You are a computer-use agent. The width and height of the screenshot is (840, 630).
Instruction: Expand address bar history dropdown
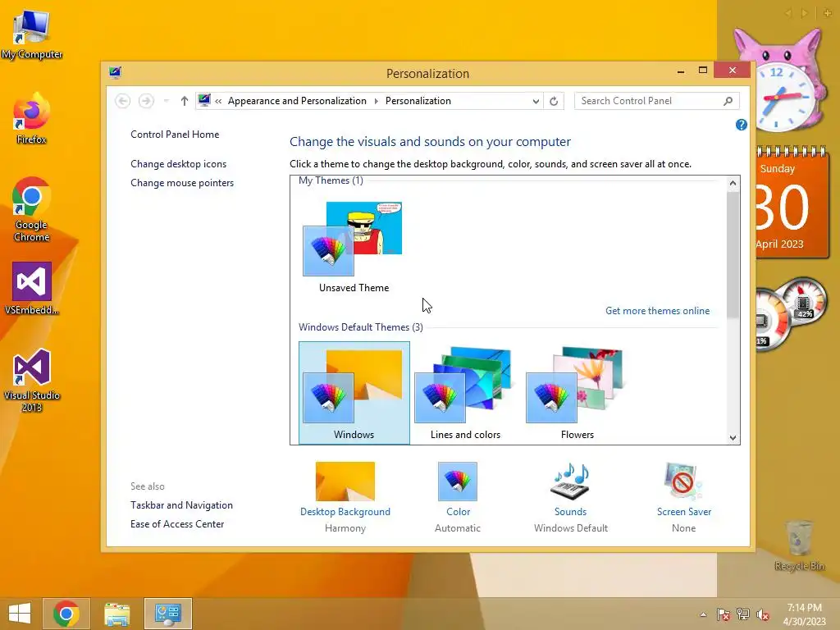click(x=536, y=101)
